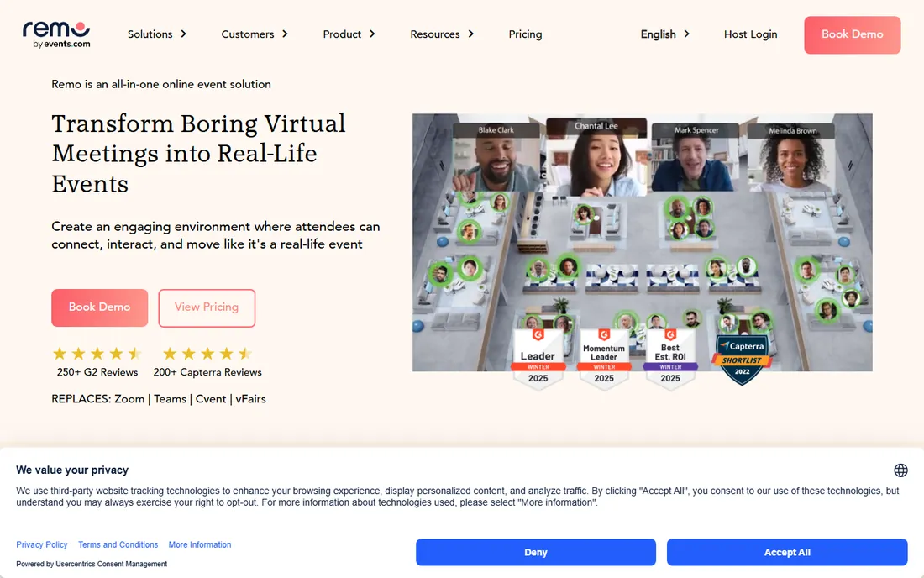The height and width of the screenshot is (578, 924).
Task: Open the Customers nav item
Action: (x=248, y=34)
